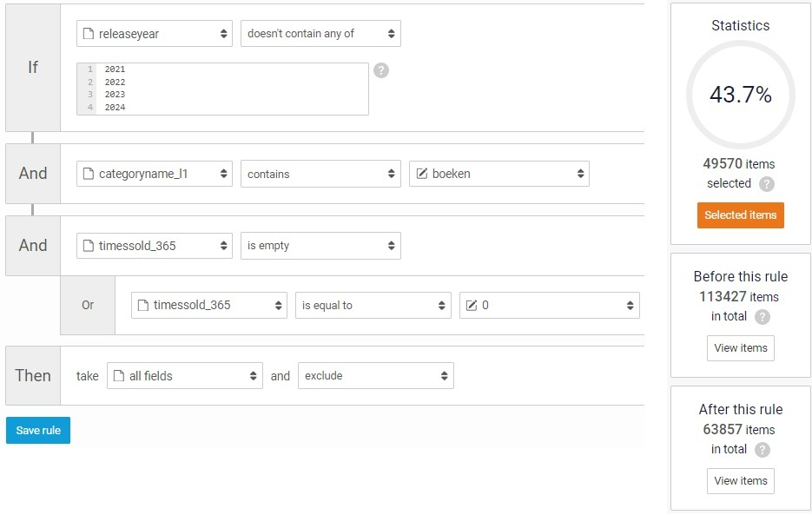This screenshot has width=812, height=515.
Task: Open the categoryname_l1 field dropdown
Action: (155, 174)
